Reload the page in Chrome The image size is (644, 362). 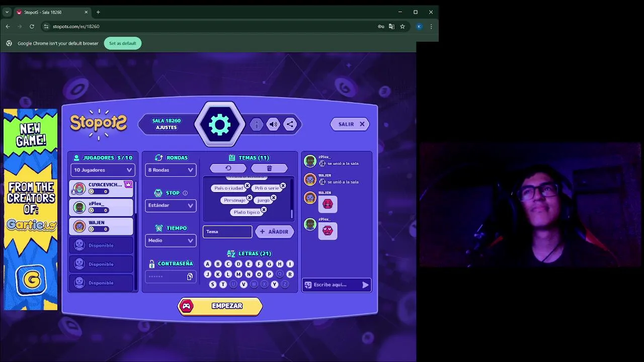click(32, 26)
